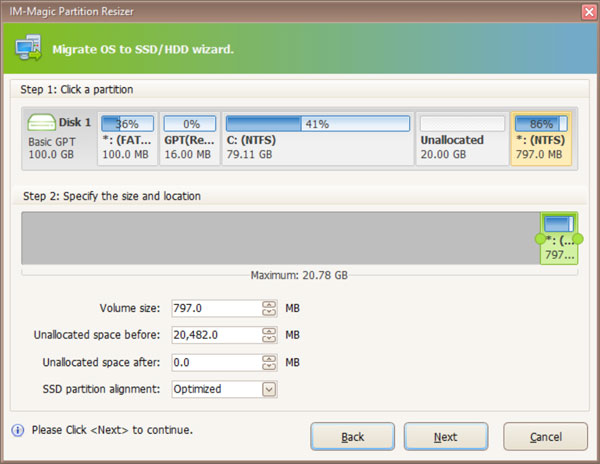The height and width of the screenshot is (464, 600).
Task: Click the 86% usage bar of NTFS partition
Action: click(541, 124)
